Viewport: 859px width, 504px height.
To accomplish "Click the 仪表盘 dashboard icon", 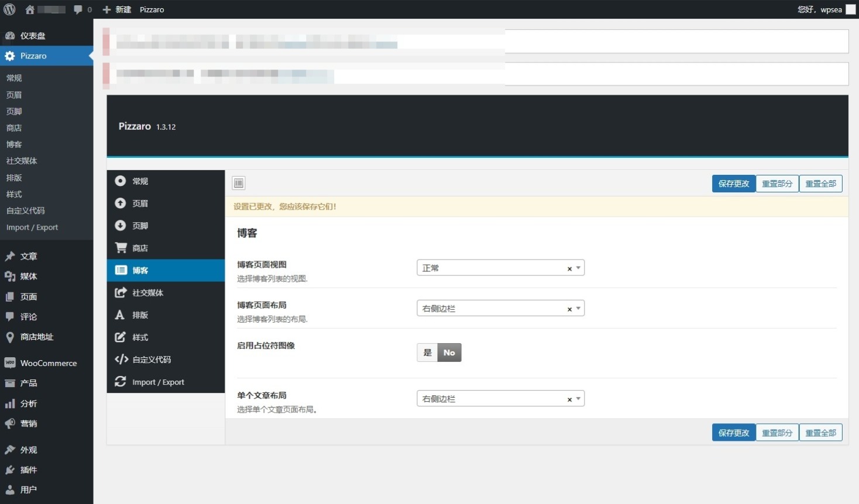I will 10,36.
